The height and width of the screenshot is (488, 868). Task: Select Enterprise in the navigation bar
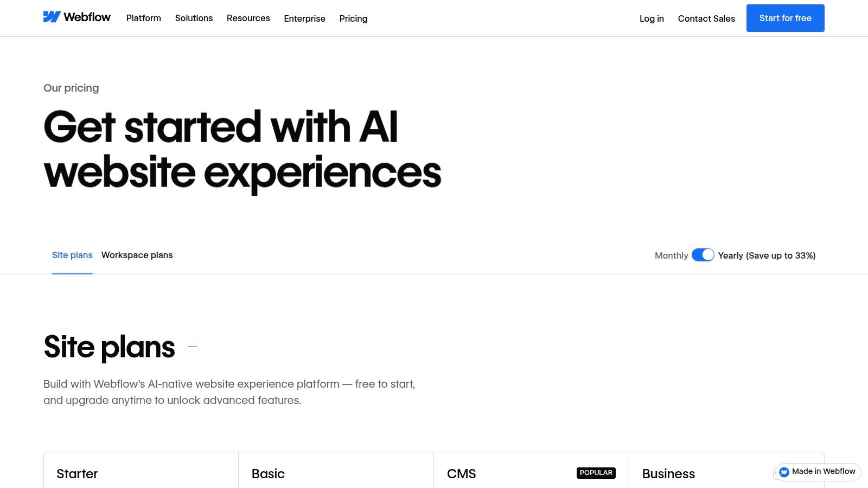[304, 18]
